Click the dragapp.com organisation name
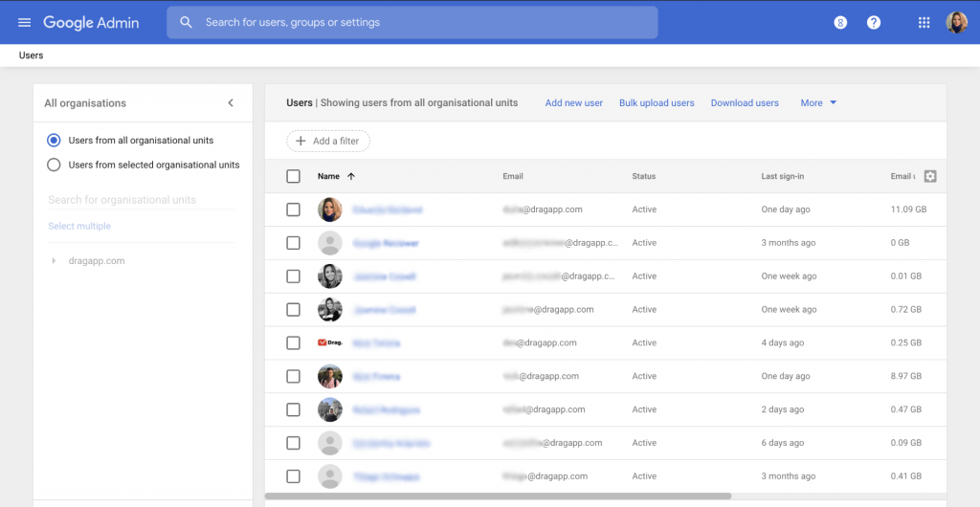 tap(97, 261)
